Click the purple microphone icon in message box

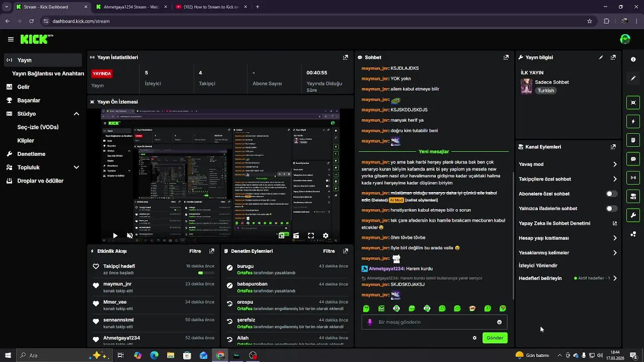tap(370, 322)
